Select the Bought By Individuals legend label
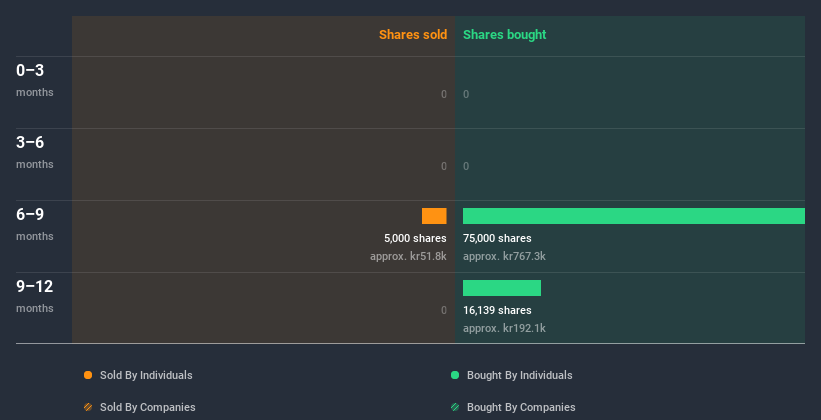The image size is (821, 420). pyautogui.click(x=519, y=375)
